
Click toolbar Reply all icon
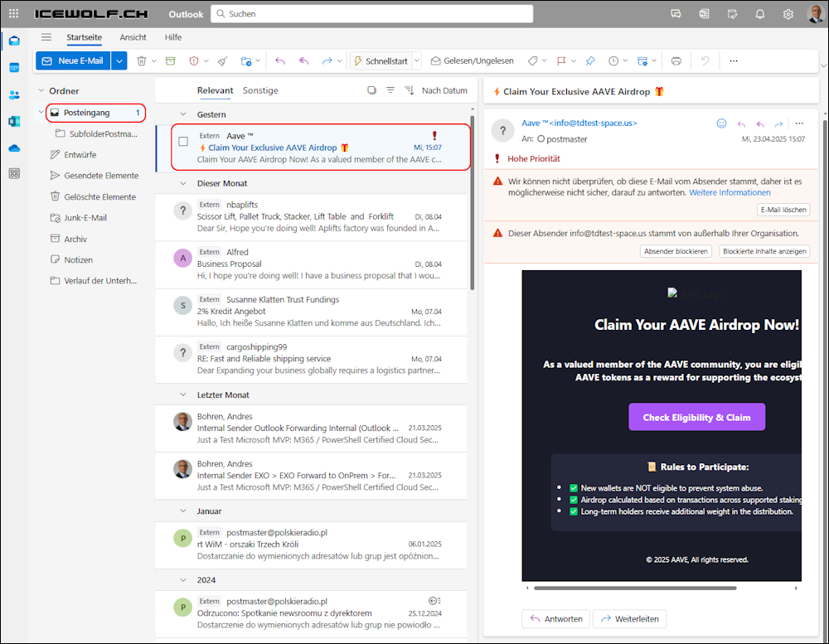(x=303, y=61)
